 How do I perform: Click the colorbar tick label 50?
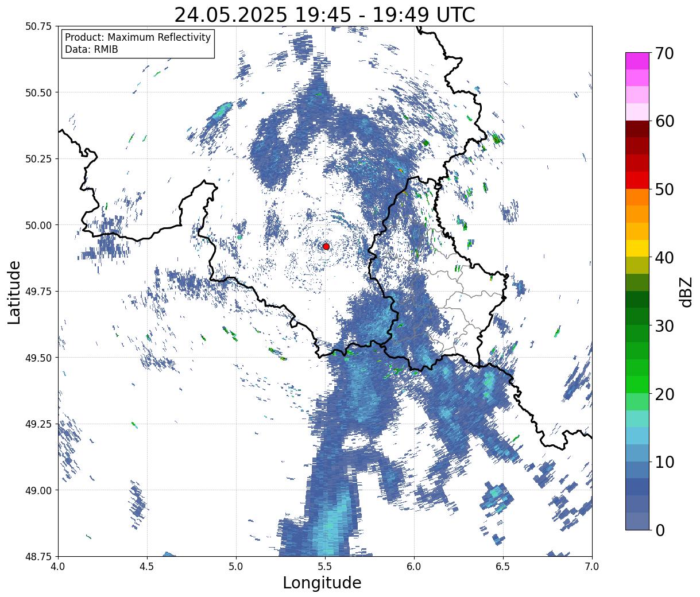[x=664, y=189]
